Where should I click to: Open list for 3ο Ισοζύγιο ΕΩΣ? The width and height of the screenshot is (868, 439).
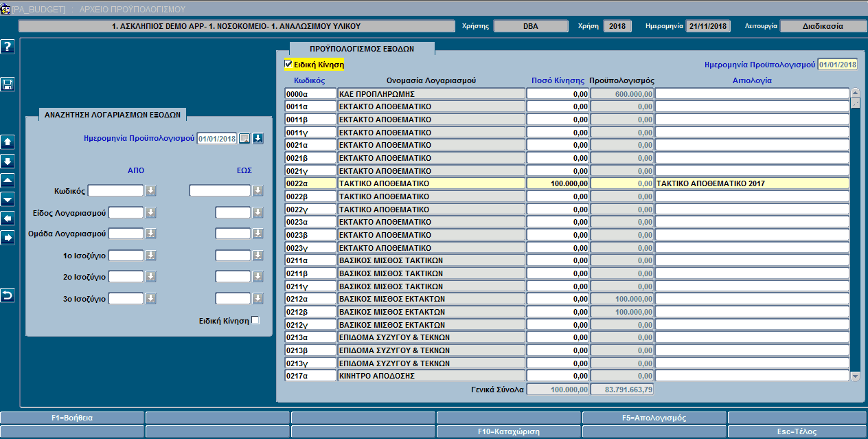click(x=258, y=299)
